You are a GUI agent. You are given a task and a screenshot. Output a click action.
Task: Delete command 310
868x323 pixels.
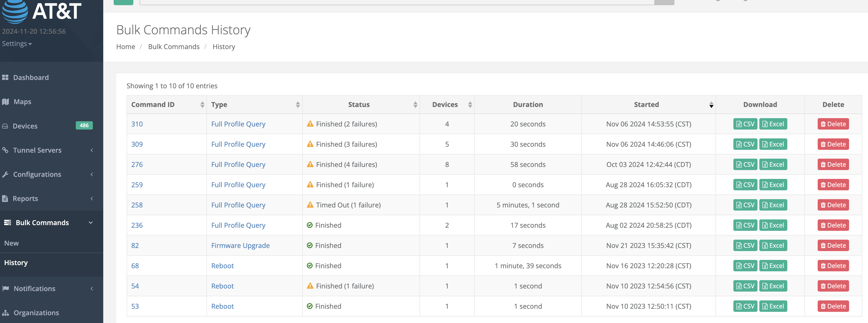pyautogui.click(x=833, y=124)
